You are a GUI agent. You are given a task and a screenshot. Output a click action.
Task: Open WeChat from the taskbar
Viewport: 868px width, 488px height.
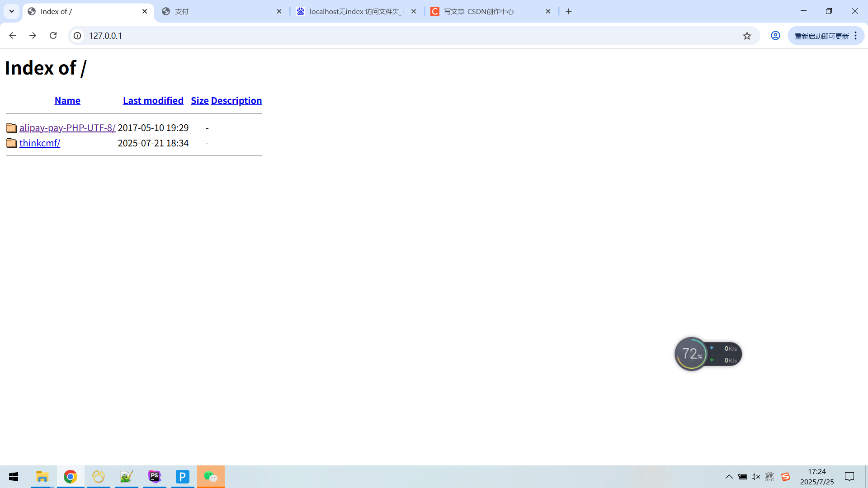[211, 477]
